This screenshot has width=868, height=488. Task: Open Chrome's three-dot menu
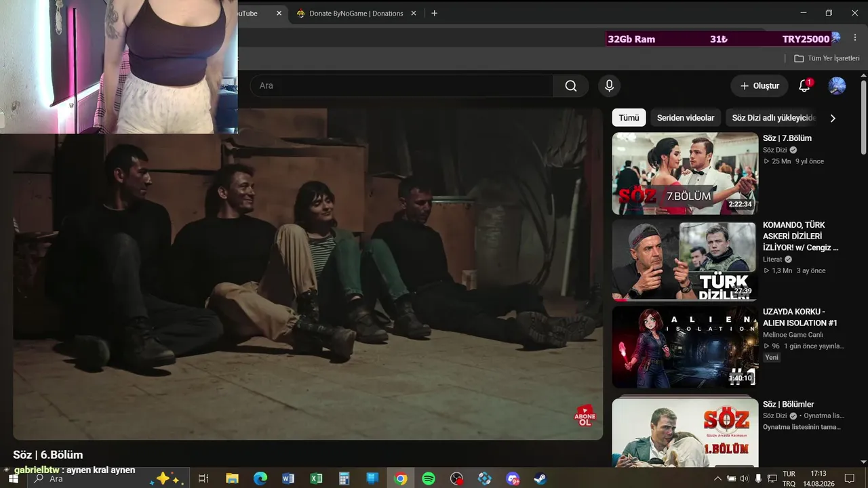pos(855,39)
